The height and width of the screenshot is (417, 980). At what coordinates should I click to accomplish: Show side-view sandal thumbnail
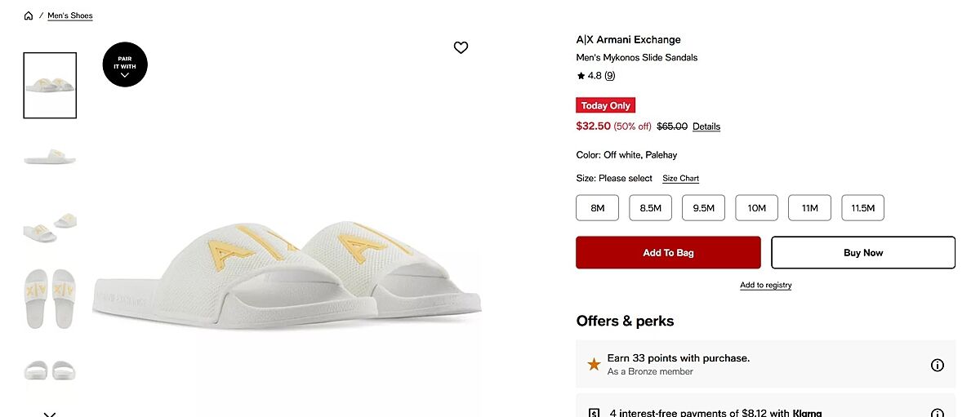(x=50, y=155)
